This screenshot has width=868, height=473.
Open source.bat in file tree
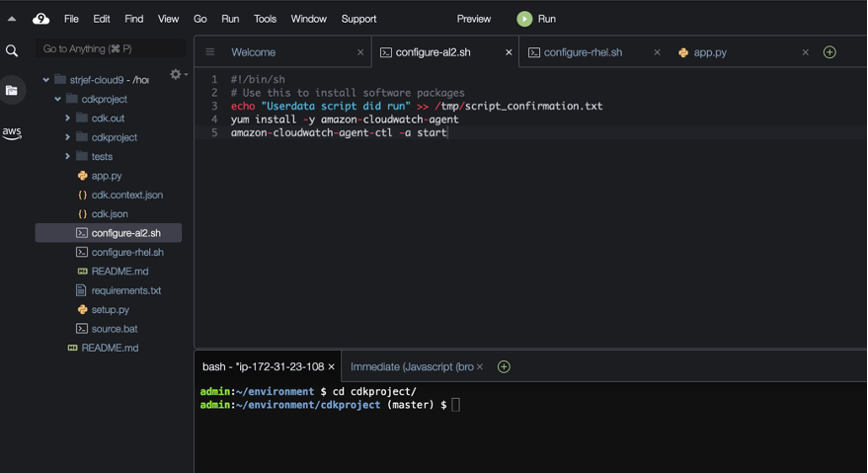coord(115,329)
